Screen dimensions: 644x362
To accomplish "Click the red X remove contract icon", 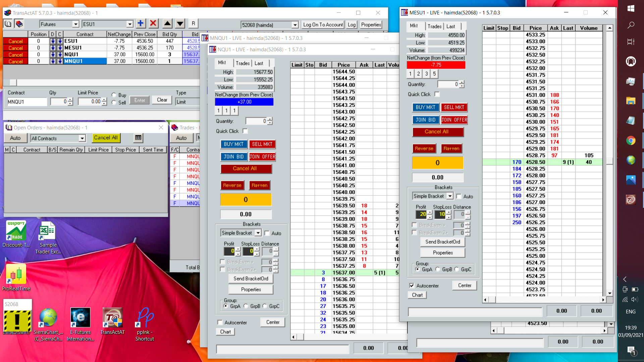I will (153, 23).
